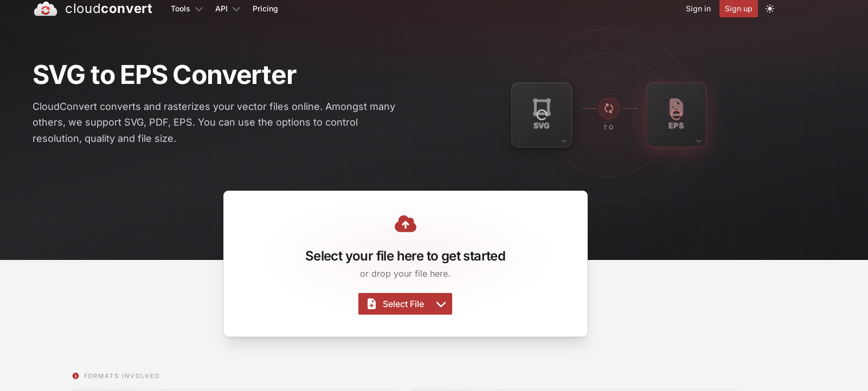The height and width of the screenshot is (391, 868).
Task: Click 'Select your file here to get started' text
Action: pos(406,256)
